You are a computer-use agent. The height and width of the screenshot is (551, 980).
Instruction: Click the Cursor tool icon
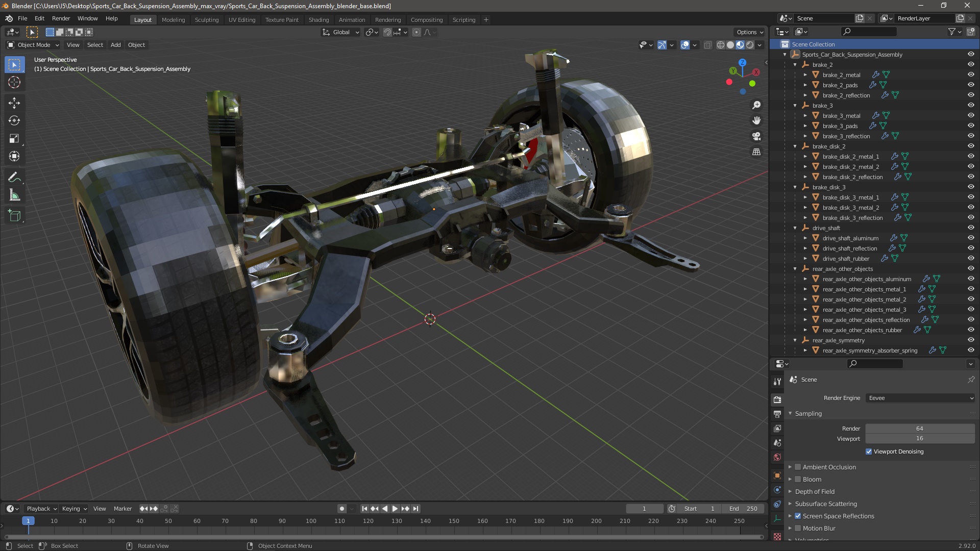[14, 83]
